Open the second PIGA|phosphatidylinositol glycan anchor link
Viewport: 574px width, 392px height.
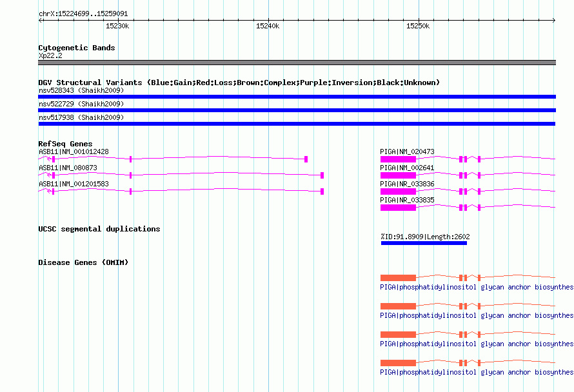pos(477,315)
